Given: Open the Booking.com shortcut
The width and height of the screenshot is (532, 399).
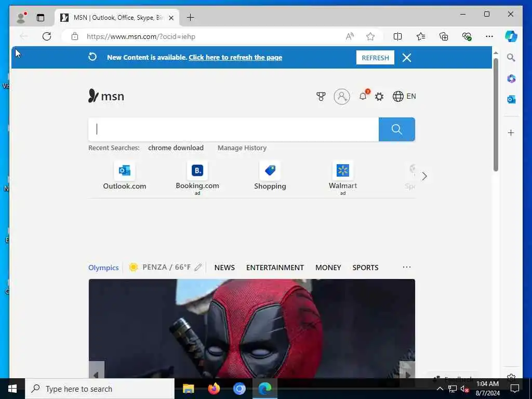Looking at the screenshot, I should point(197,178).
